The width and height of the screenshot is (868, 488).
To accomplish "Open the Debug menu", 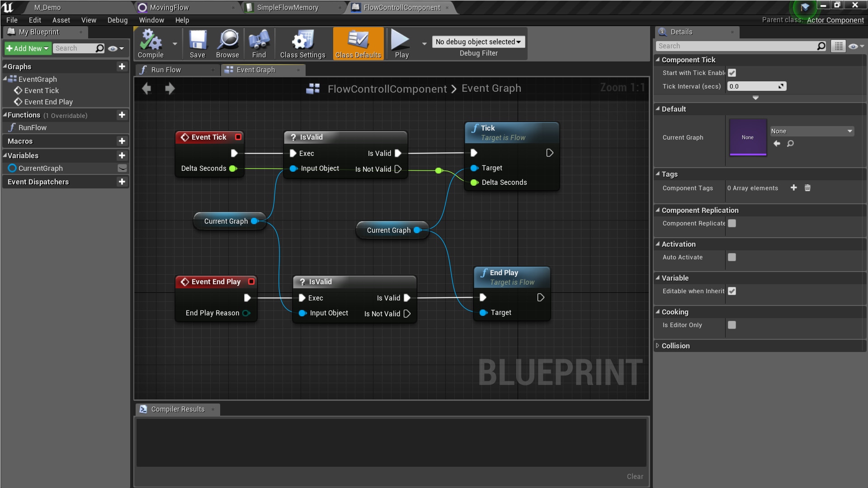I will (x=117, y=20).
